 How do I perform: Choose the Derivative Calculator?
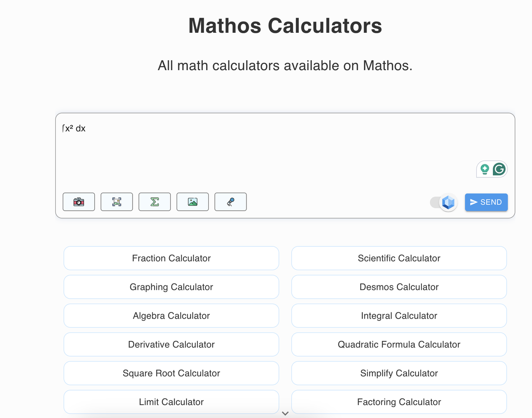click(x=171, y=344)
